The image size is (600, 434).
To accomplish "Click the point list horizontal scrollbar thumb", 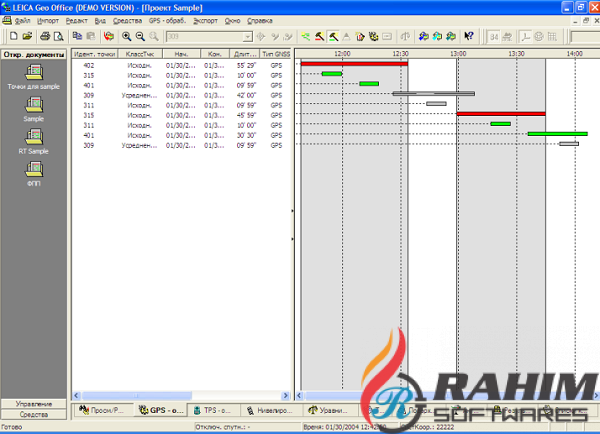I will (137, 395).
